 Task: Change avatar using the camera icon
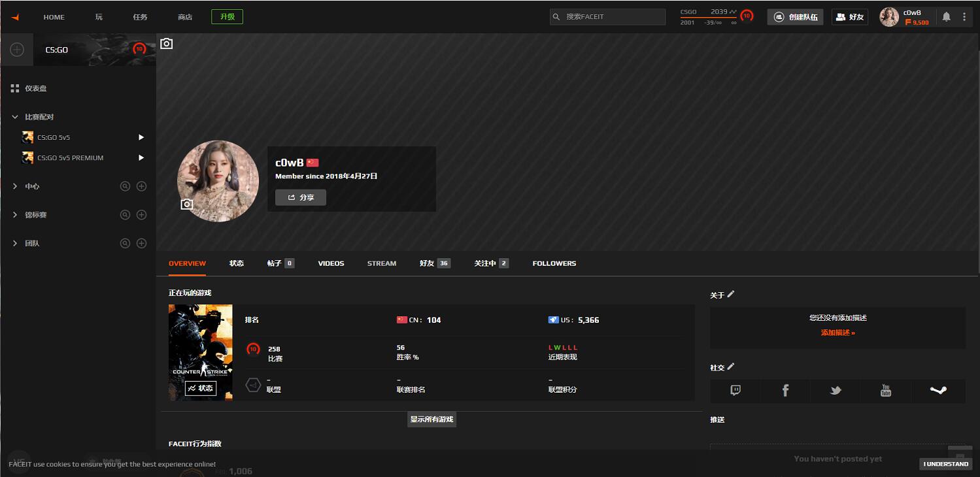pos(187,205)
